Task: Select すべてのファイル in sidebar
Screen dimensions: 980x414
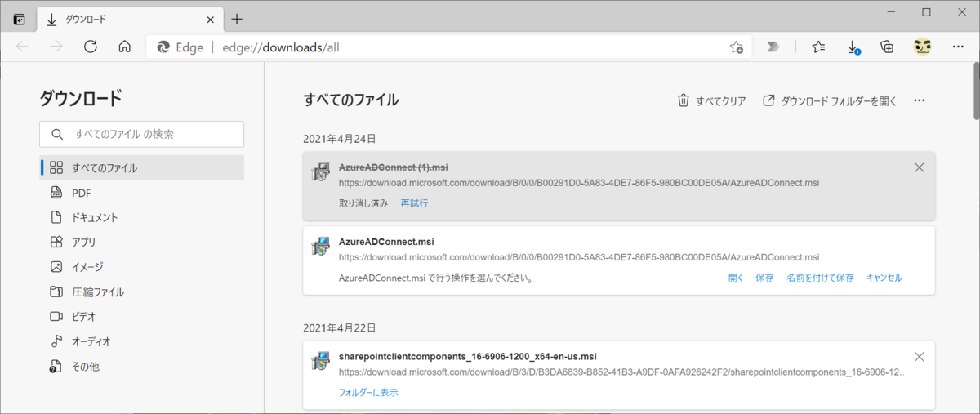Action: point(141,167)
